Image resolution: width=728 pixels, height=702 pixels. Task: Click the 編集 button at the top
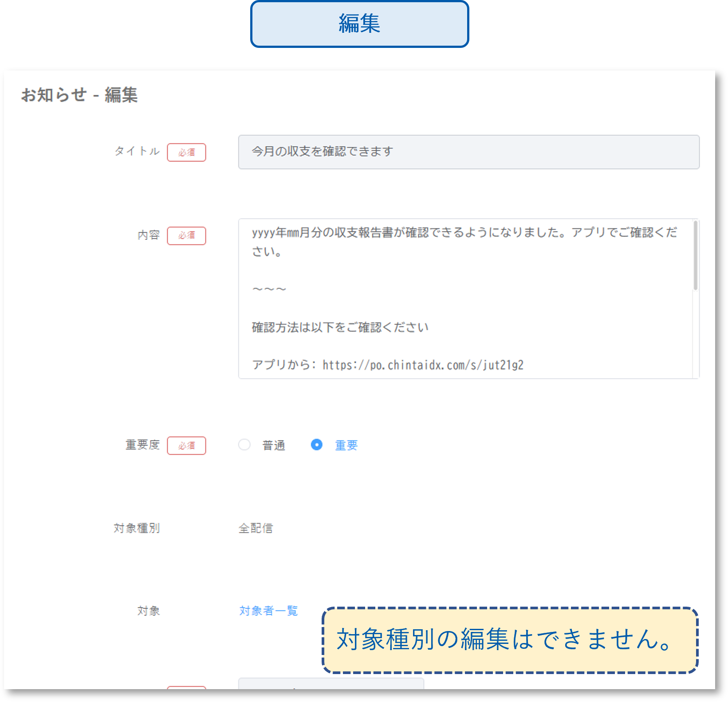point(358,24)
